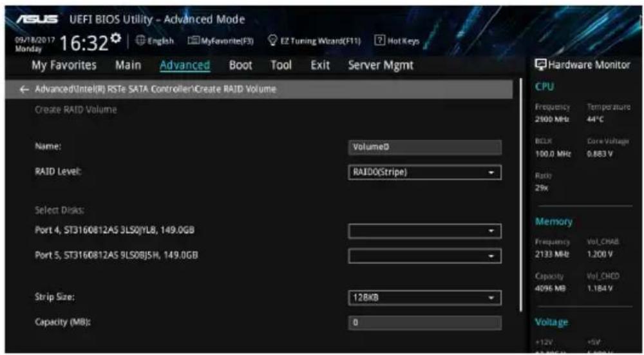Click the memory capacity value 4096 MB
644x355 pixels.
pyautogui.click(x=551, y=289)
